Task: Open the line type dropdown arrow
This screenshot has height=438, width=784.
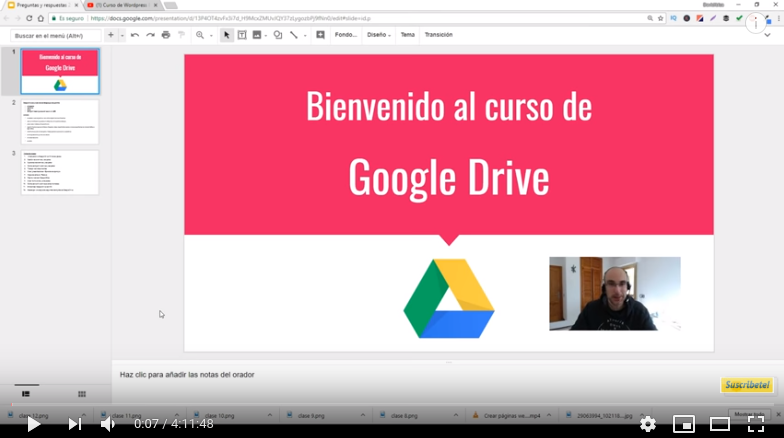Action: tap(305, 36)
